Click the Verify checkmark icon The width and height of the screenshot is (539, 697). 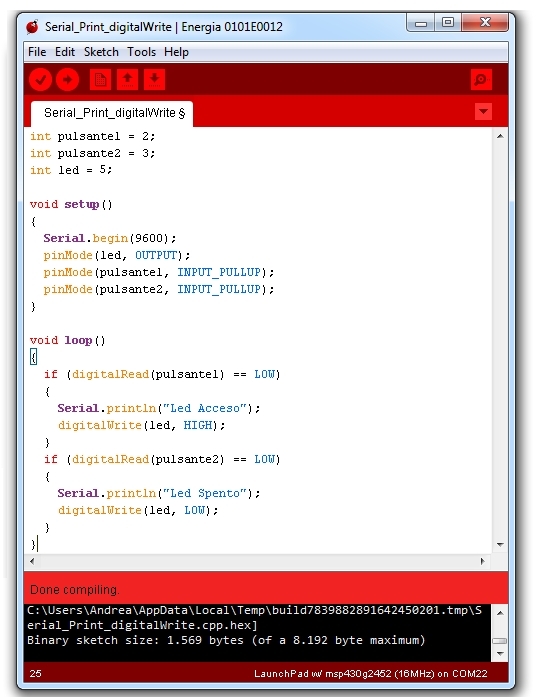click(x=40, y=80)
